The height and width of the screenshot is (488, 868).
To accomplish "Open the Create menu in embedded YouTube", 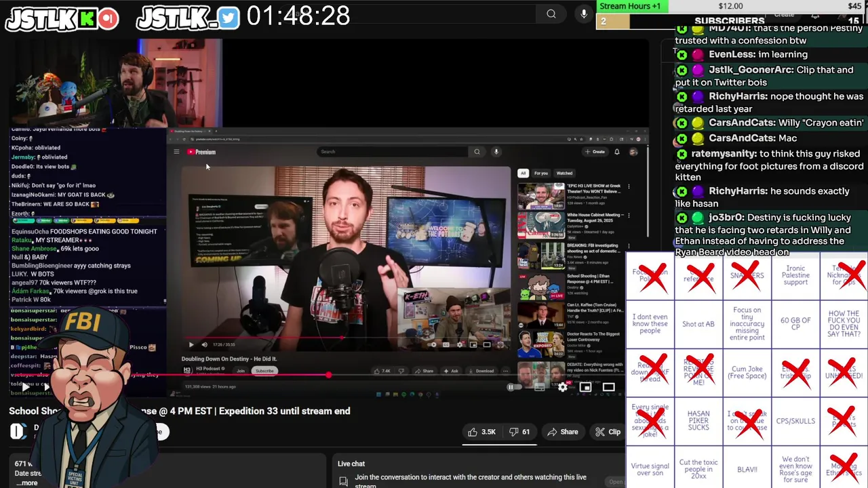I will [x=595, y=152].
